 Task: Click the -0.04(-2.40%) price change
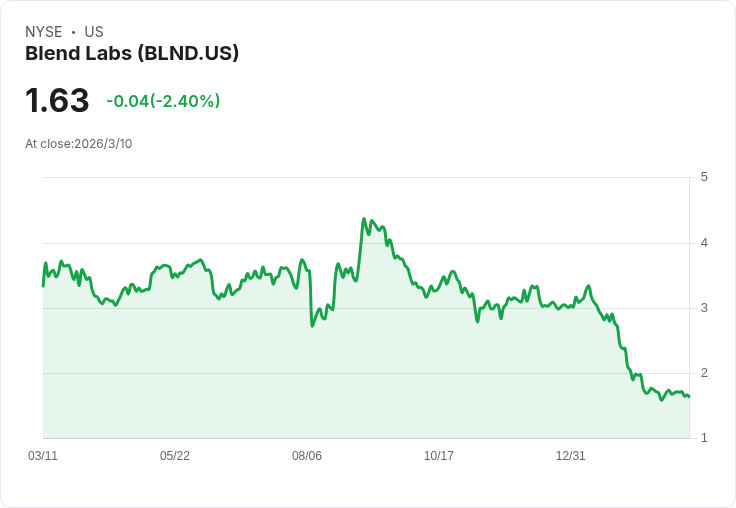(x=163, y=101)
